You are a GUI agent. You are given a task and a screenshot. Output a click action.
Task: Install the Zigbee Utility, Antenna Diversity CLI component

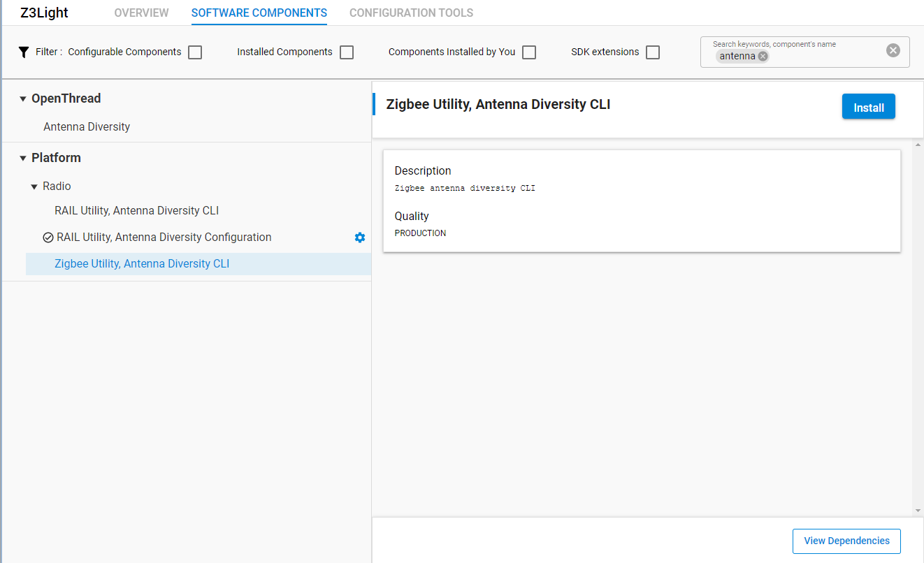[x=868, y=106]
